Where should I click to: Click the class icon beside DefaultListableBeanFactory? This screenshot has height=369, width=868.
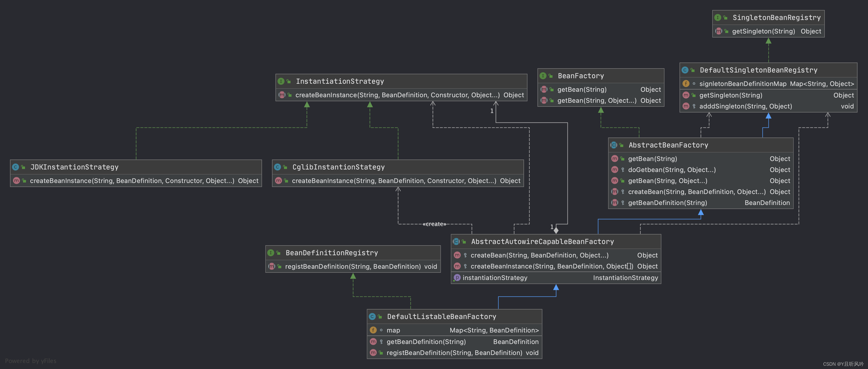(372, 317)
